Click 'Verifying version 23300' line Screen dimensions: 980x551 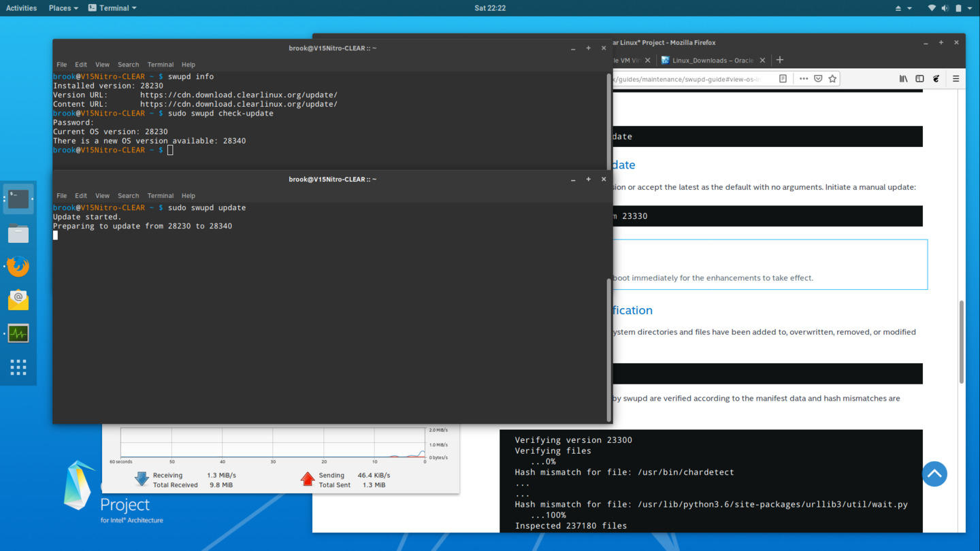573,440
